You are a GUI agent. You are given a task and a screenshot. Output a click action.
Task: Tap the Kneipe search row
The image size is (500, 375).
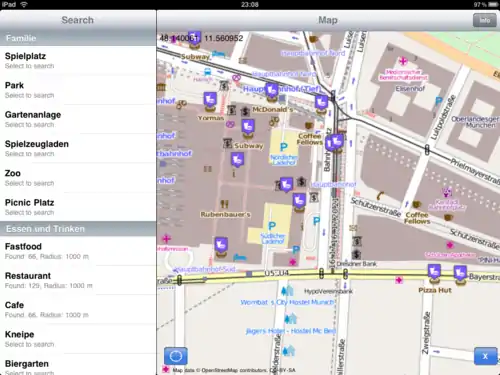pyautogui.click(x=78, y=339)
